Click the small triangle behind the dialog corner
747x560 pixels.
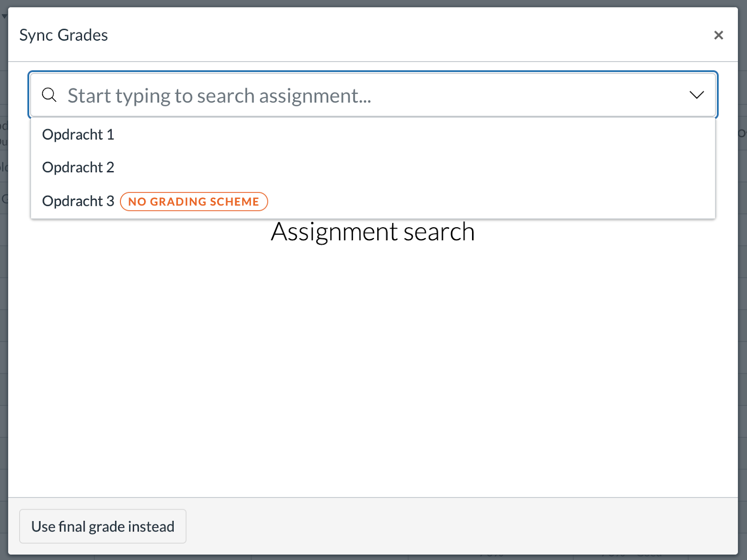point(4,17)
